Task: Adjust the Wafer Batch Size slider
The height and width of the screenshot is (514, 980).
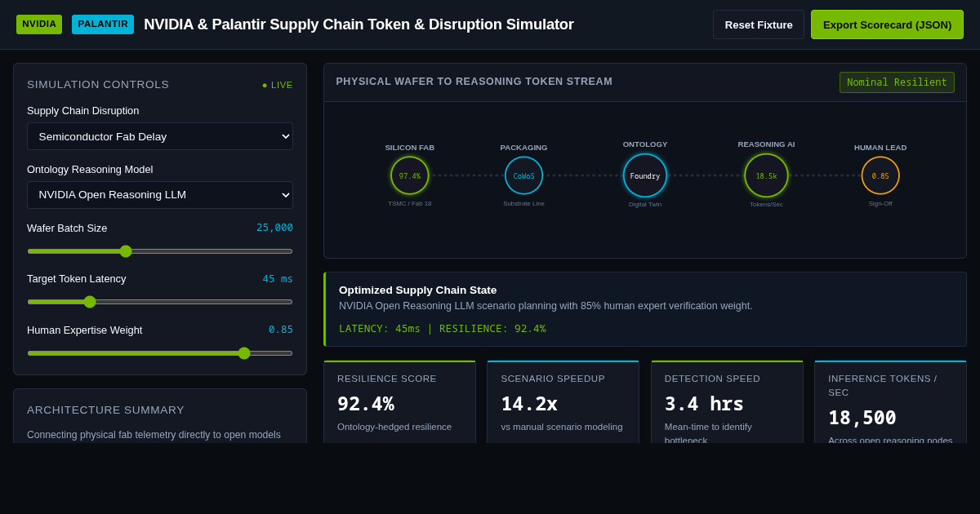Action: tap(160, 251)
